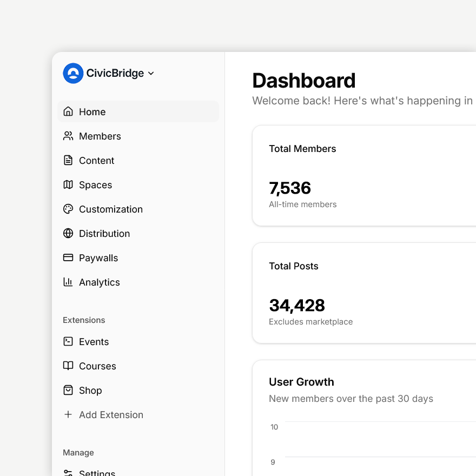This screenshot has width=476, height=476.
Task: Click the Add Extension link
Action: (103, 414)
